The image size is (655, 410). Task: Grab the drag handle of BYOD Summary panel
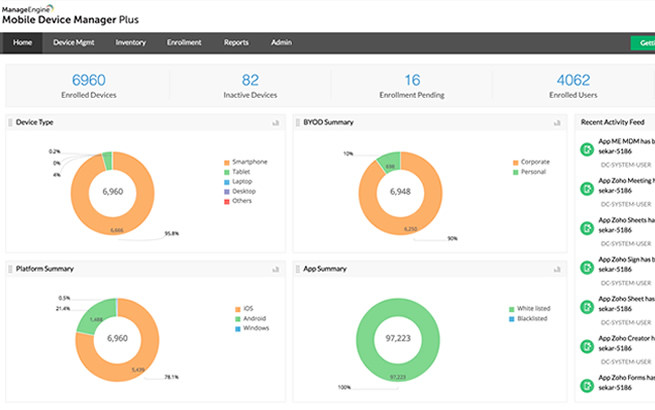pyautogui.click(x=297, y=122)
